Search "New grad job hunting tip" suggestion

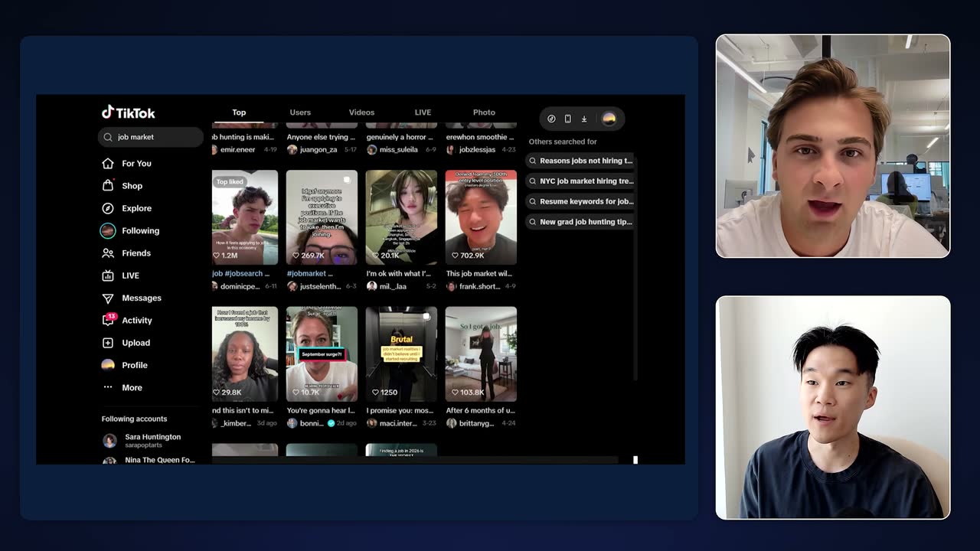[x=581, y=222]
